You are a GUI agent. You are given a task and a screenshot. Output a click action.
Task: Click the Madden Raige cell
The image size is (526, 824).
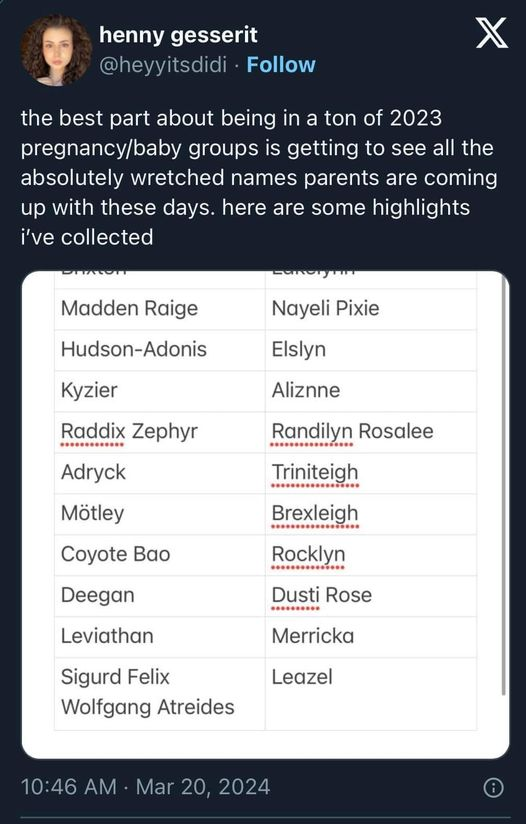pos(160,309)
